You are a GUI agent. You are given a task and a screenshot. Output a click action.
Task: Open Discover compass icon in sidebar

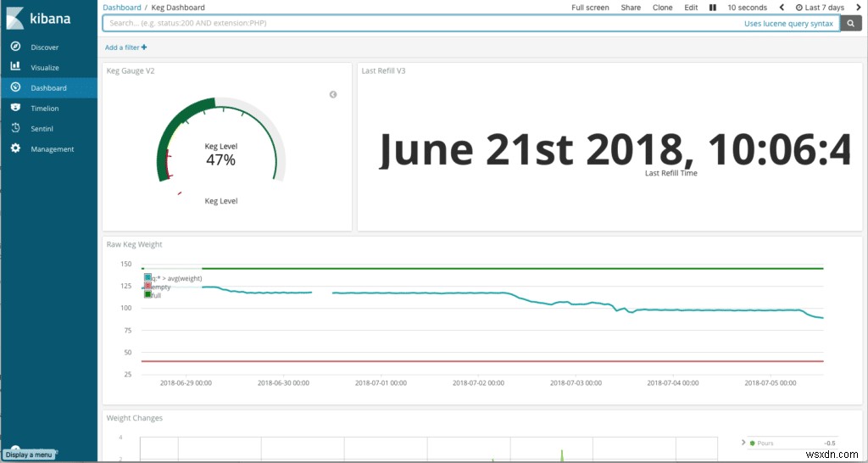[15, 47]
